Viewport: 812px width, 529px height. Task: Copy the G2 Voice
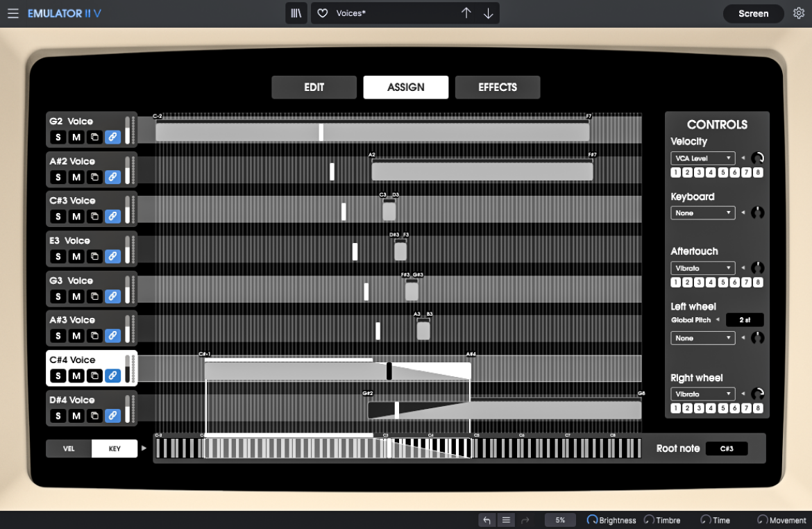tap(95, 137)
